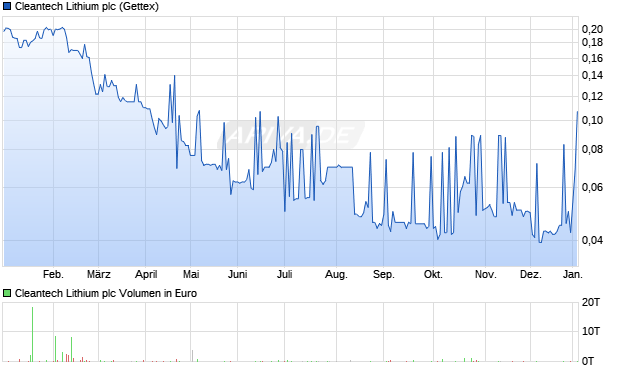Click the grey volume bar at Mai
This screenshot has height=371, width=620.
point(193,356)
